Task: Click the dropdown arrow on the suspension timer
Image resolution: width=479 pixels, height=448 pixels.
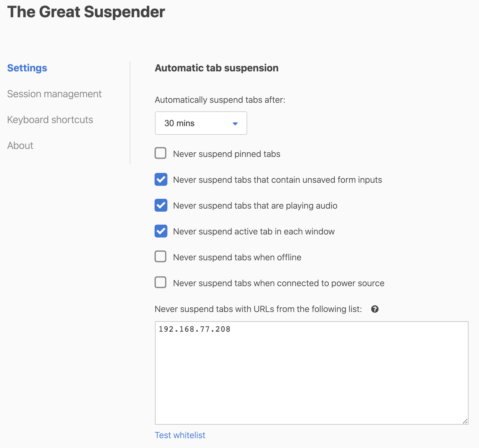Action: [235, 123]
